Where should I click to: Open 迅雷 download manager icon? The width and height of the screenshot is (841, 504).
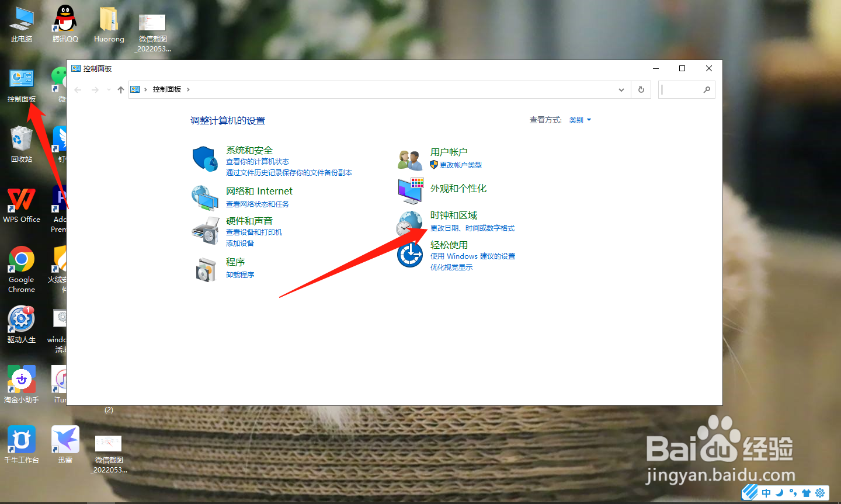[65, 438]
